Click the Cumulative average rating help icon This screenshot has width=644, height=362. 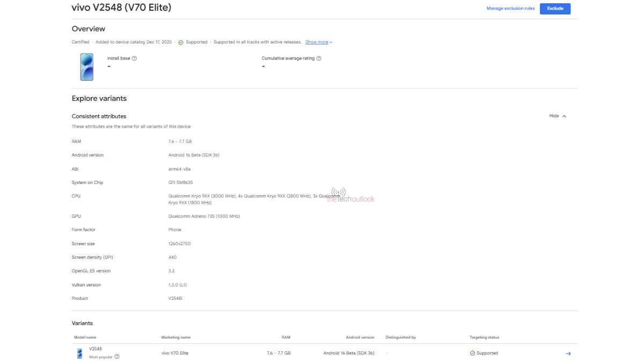click(x=319, y=57)
